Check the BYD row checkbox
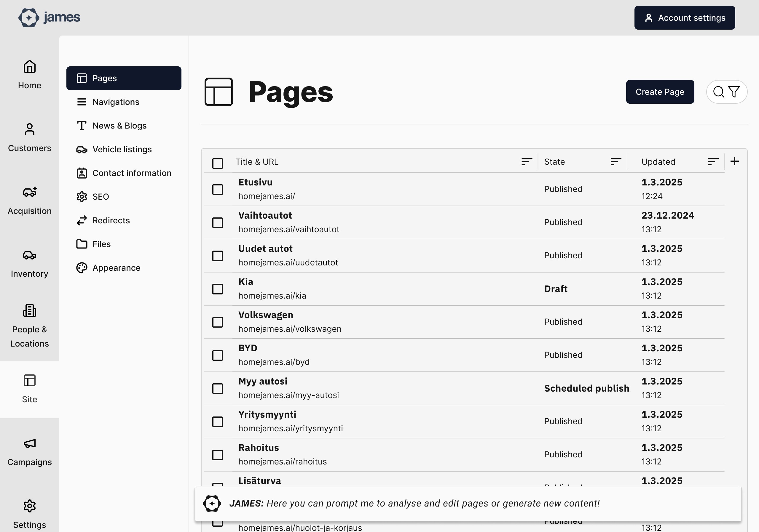The height and width of the screenshot is (532, 759). (218, 355)
